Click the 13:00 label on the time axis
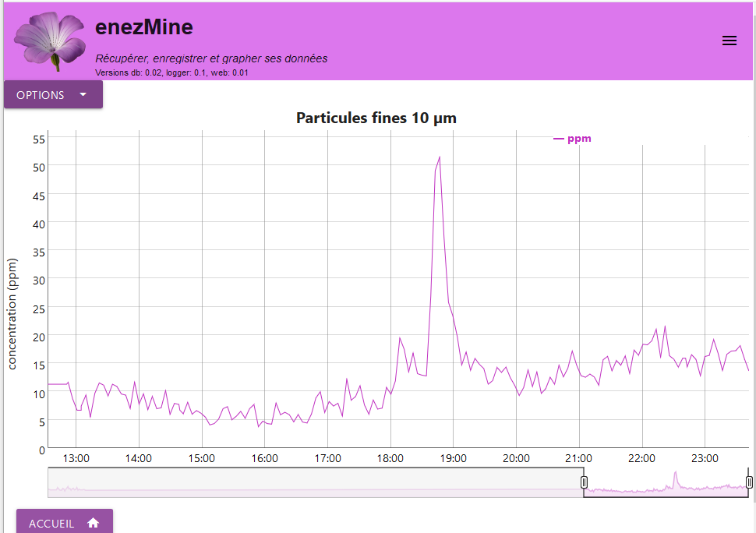This screenshot has height=533, width=756. pyautogui.click(x=76, y=458)
